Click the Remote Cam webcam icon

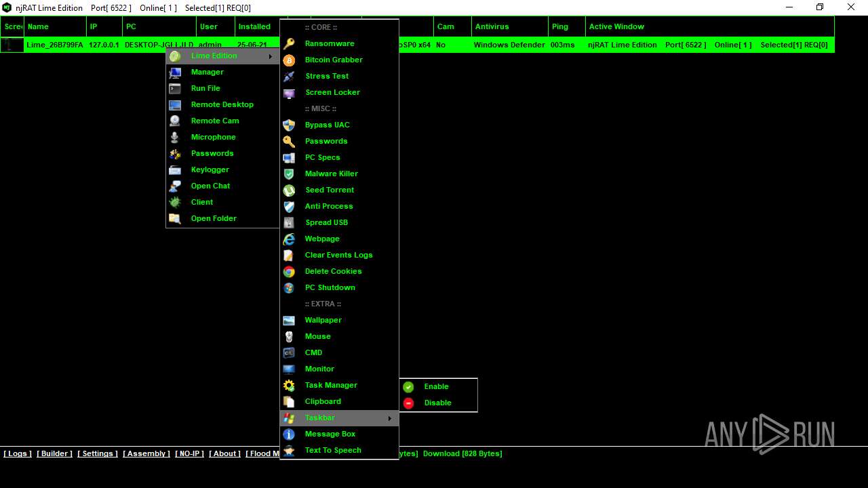coord(175,121)
